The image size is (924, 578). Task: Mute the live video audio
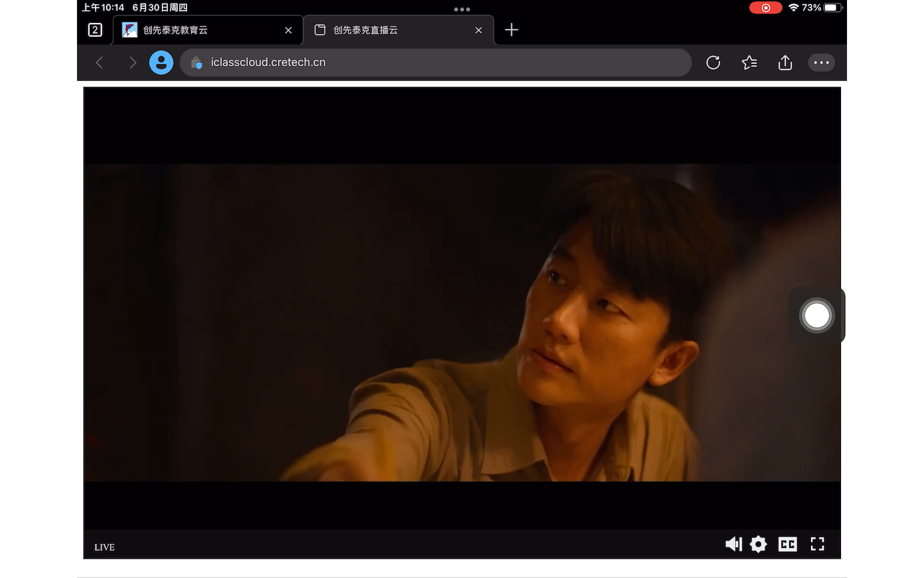[x=734, y=544]
